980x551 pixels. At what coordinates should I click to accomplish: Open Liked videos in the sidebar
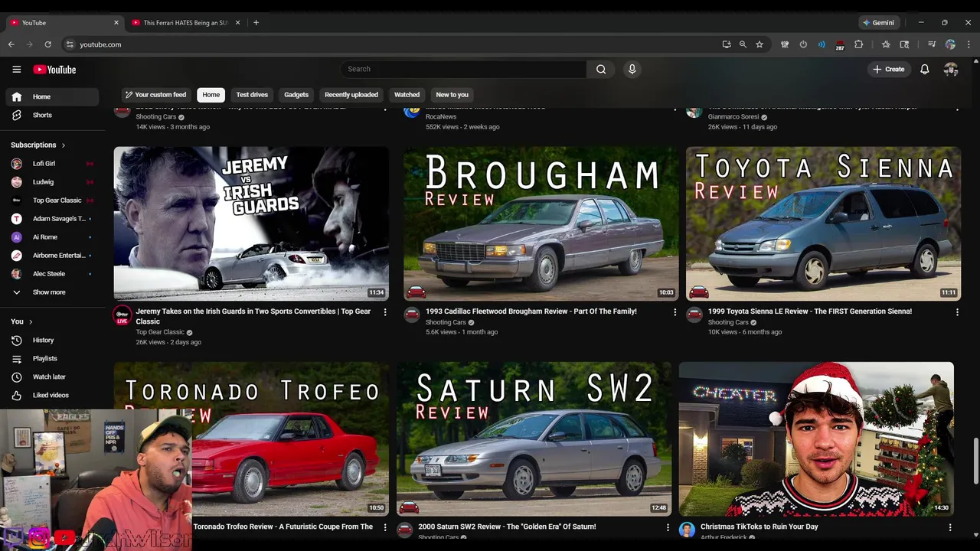tap(52, 395)
